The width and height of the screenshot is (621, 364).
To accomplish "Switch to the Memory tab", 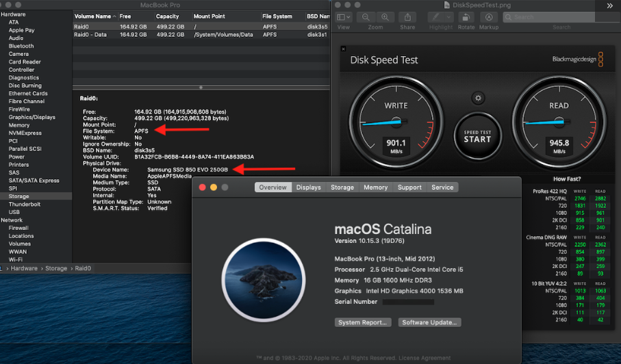I will (375, 187).
